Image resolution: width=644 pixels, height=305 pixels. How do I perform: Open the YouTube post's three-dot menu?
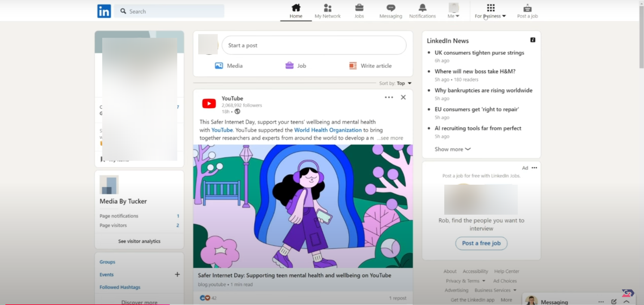point(389,97)
